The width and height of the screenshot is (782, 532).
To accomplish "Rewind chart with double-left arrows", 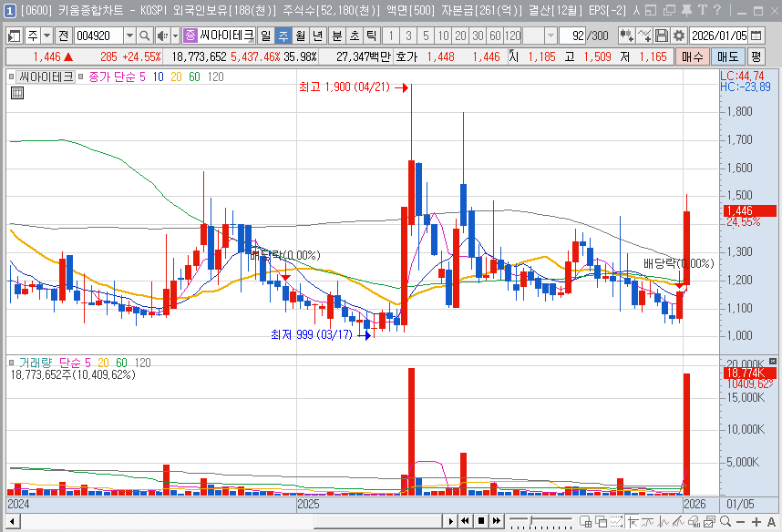I will [x=466, y=521].
